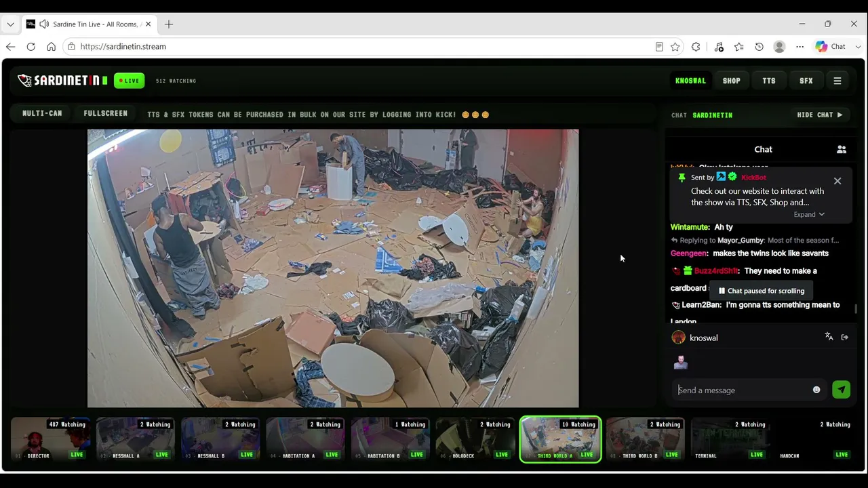
Task: Click the reply arrow on the Mayor_Gumby reply
Action: (x=674, y=241)
